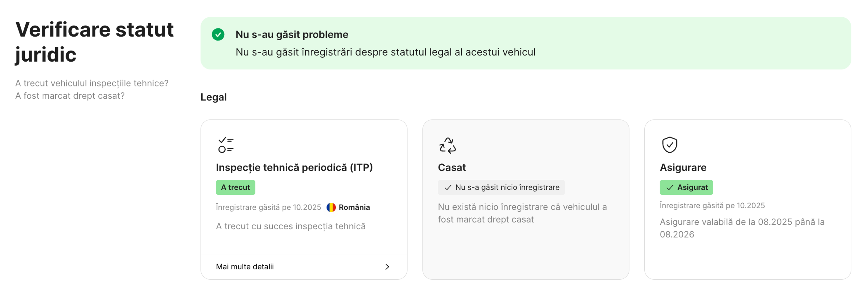Click the text A trecut cu succes inspecția tehnică
This screenshot has height=293, width=868.
(290, 226)
